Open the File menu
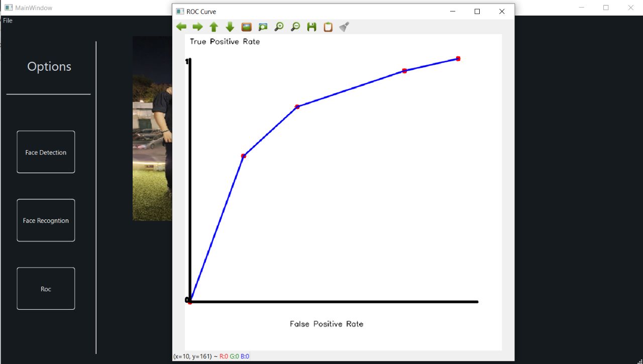Image resolution: width=643 pixels, height=364 pixels. [x=8, y=21]
